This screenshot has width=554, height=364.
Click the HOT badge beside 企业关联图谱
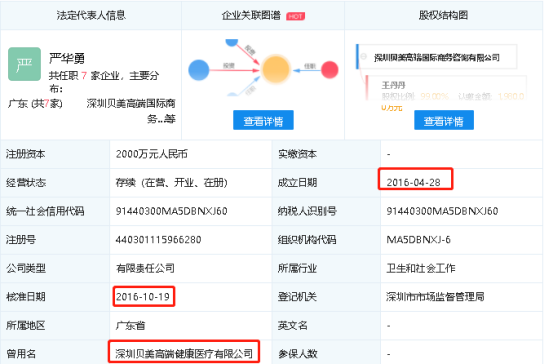(x=296, y=16)
